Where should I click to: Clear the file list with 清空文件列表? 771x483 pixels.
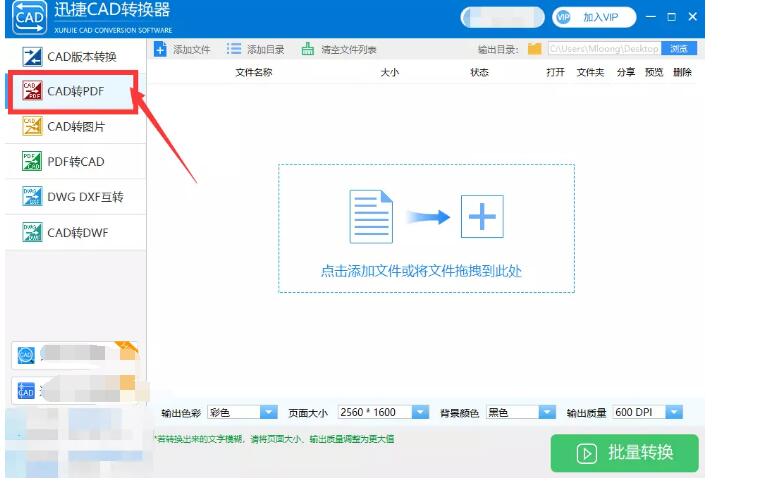click(339, 49)
